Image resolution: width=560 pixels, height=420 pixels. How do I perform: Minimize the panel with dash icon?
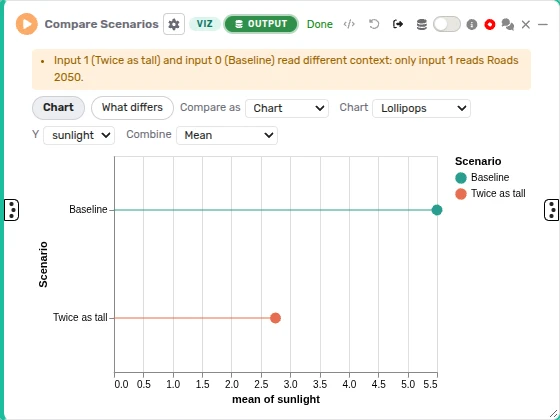coord(543,24)
